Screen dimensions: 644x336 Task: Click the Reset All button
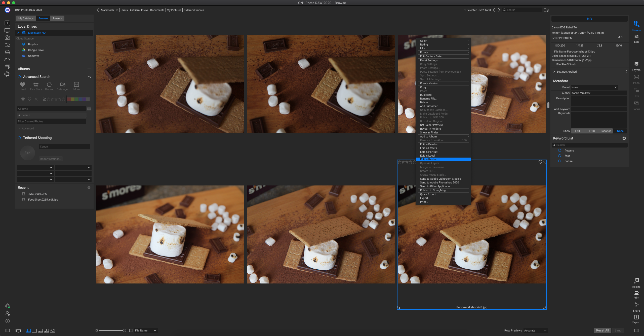pos(602,330)
